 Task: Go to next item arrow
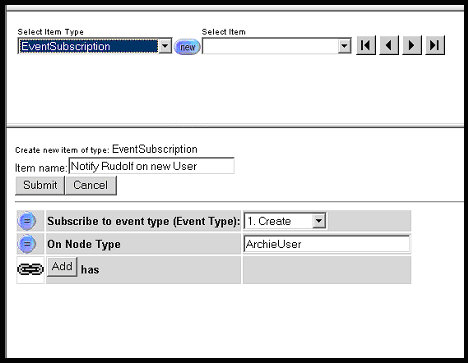pyautogui.click(x=412, y=45)
